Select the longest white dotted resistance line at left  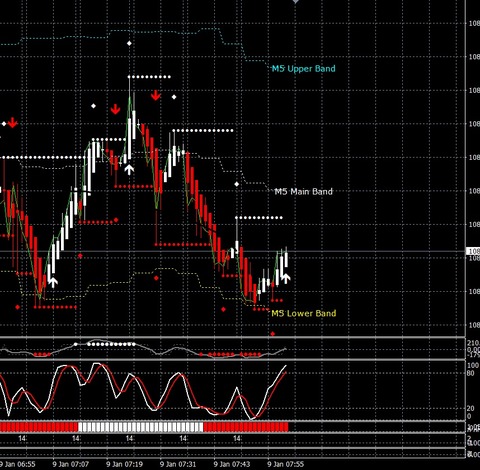(x=43, y=157)
